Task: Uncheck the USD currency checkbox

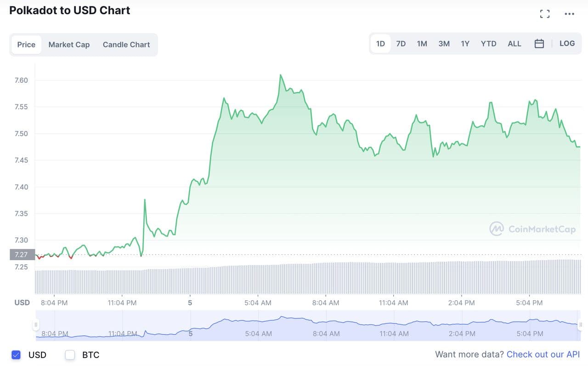Action: point(16,355)
